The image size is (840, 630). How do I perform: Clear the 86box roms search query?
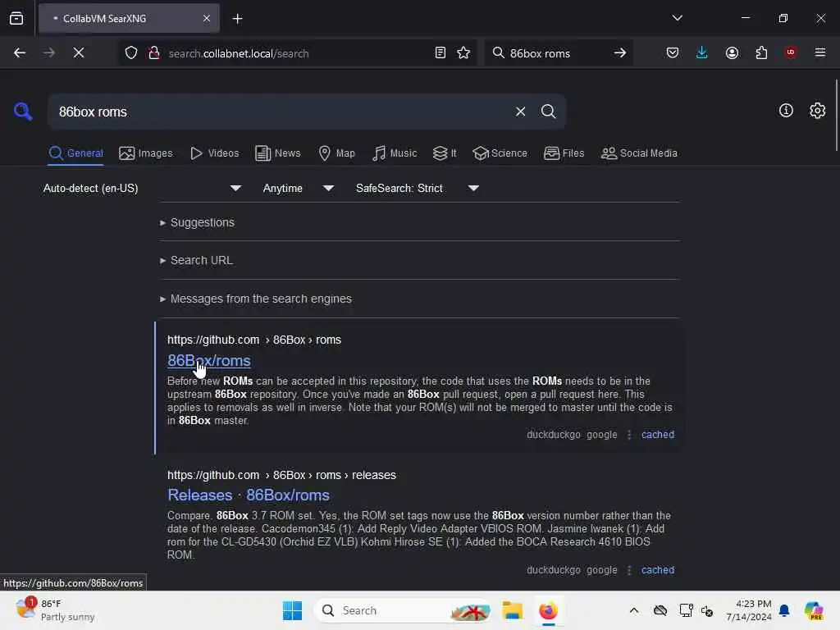click(520, 112)
